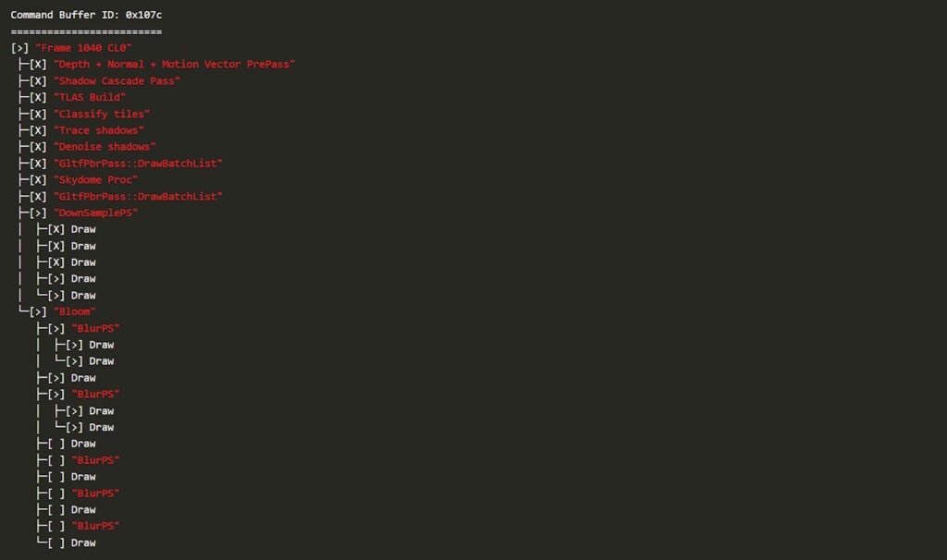The width and height of the screenshot is (947, 560).
Task: Collapse the "Bloom" in-progress node
Action: [x=37, y=311]
